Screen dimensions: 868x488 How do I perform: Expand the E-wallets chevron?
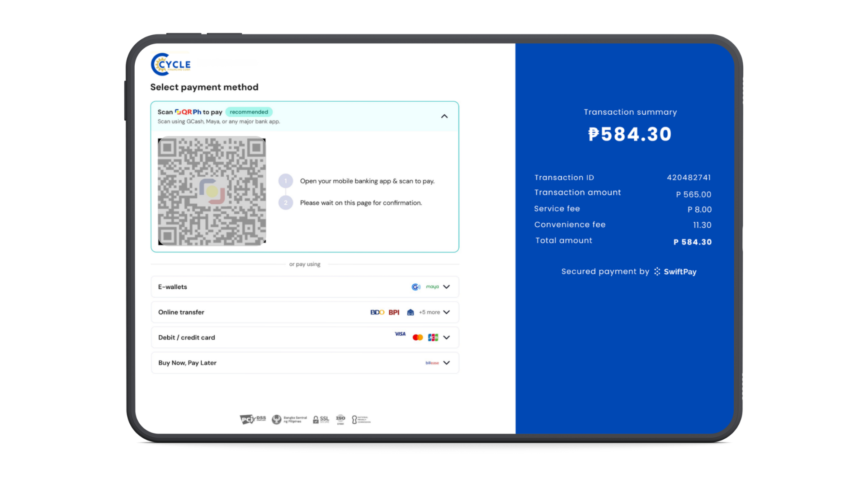coord(447,287)
